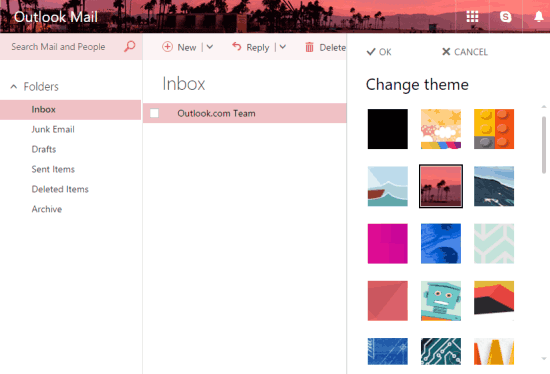Open the New dropdown arrow
Viewport: 550px width, 374px height.
pyautogui.click(x=210, y=47)
